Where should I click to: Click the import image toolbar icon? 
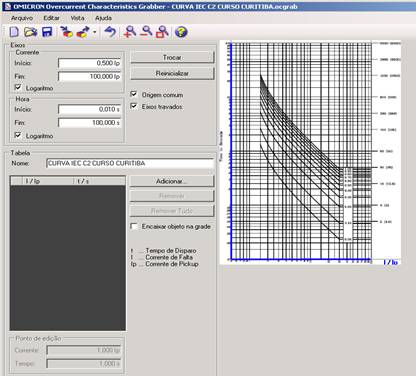[x=67, y=32]
